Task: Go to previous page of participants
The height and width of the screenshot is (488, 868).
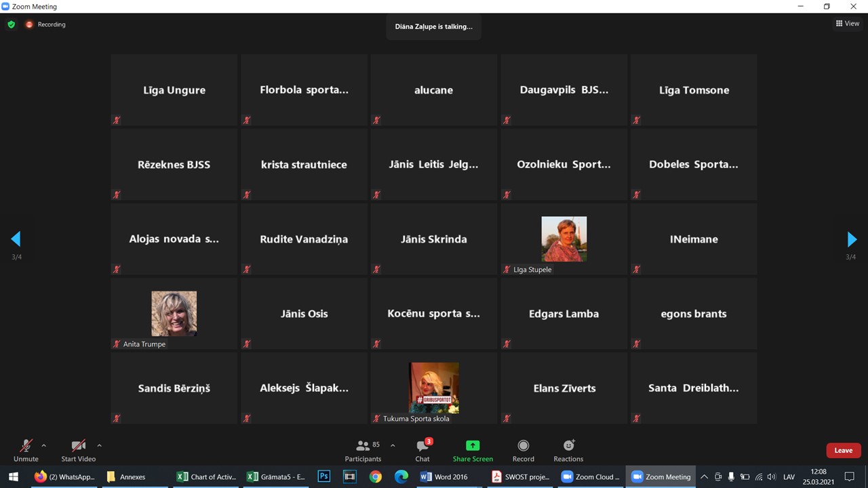Action: click(16, 239)
